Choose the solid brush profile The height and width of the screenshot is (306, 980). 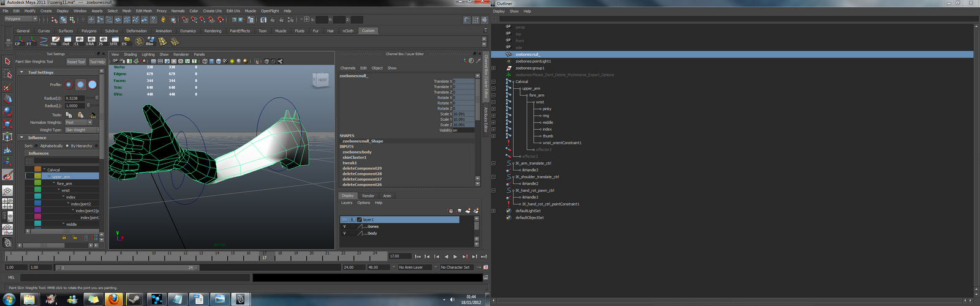tap(92, 84)
